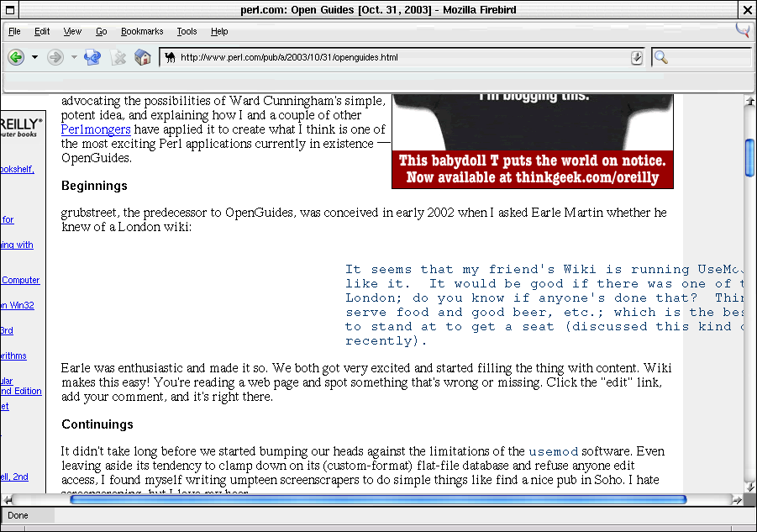Open the 'rithms' sidebar link
The image size is (757, 532).
click(13, 356)
